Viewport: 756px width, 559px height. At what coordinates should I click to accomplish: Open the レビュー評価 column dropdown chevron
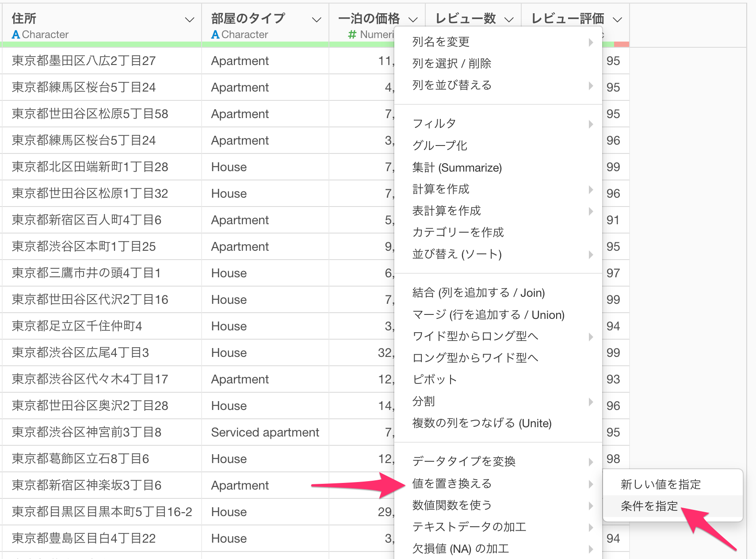[618, 19]
